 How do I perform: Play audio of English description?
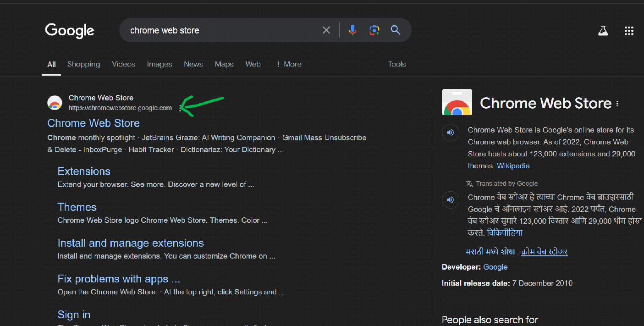tap(450, 133)
